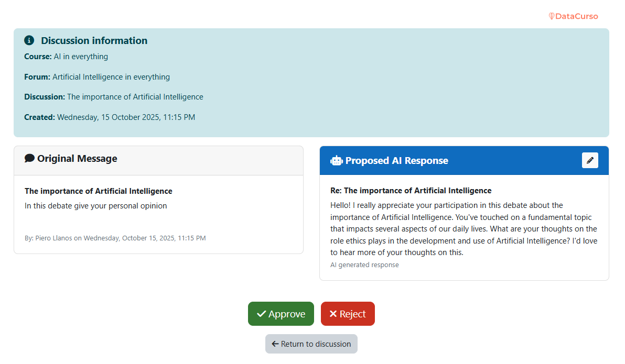Click the author line by Piero Llanos
Viewport: 625px width, 364px height.
115,238
